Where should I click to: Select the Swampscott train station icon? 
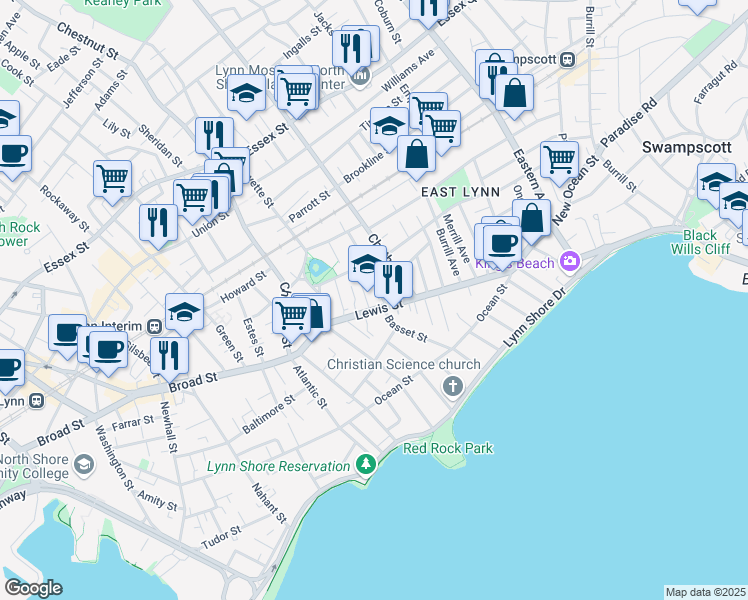click(568, 59)
